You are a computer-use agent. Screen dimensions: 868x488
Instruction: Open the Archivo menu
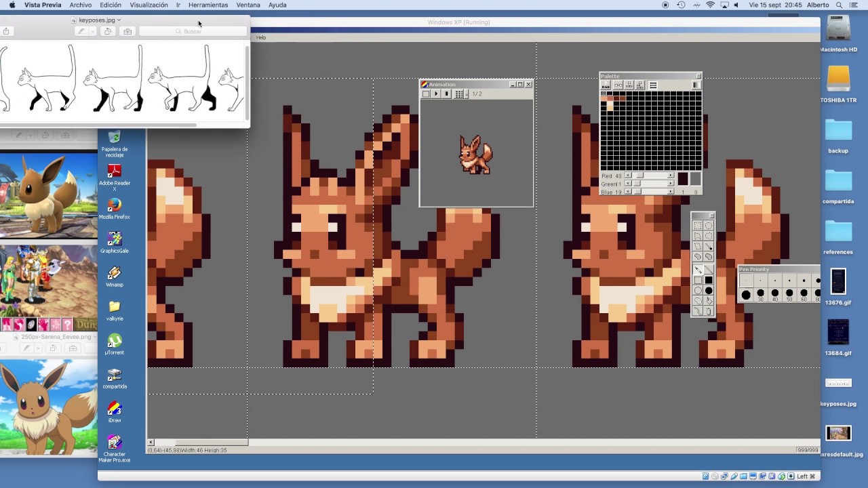pos(80,5)
